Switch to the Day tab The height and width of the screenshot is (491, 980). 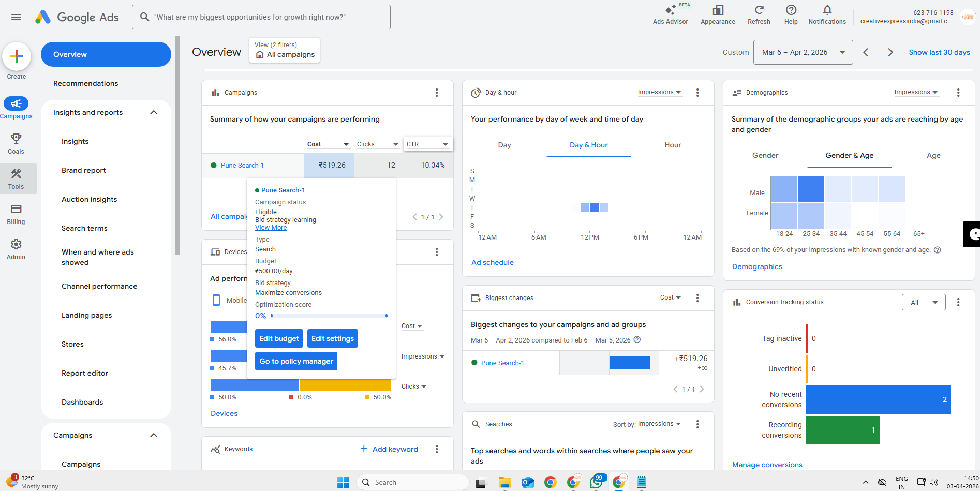pyautogui.click(x=504, y=145)
